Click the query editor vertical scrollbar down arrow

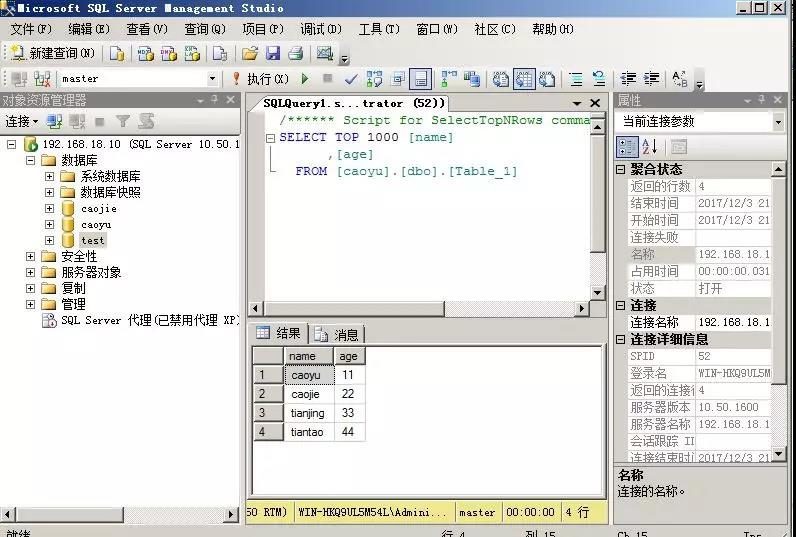[598, 292]
